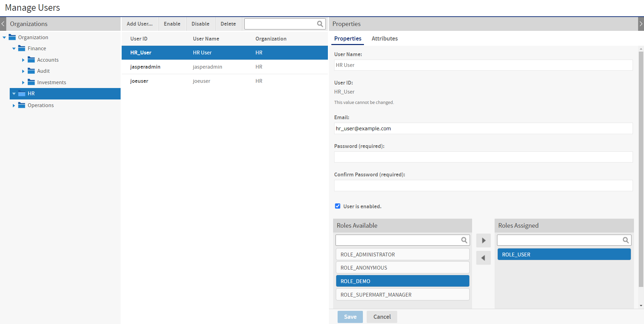Select the Properties tab
The image size is (644, 324).
point(348,38)
